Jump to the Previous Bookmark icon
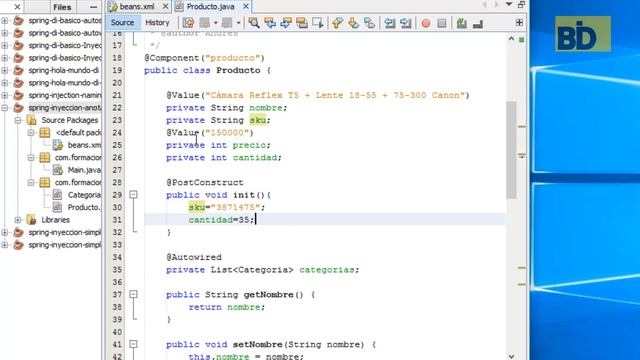This screenshot has width=640, height=360. click(337, 23)
